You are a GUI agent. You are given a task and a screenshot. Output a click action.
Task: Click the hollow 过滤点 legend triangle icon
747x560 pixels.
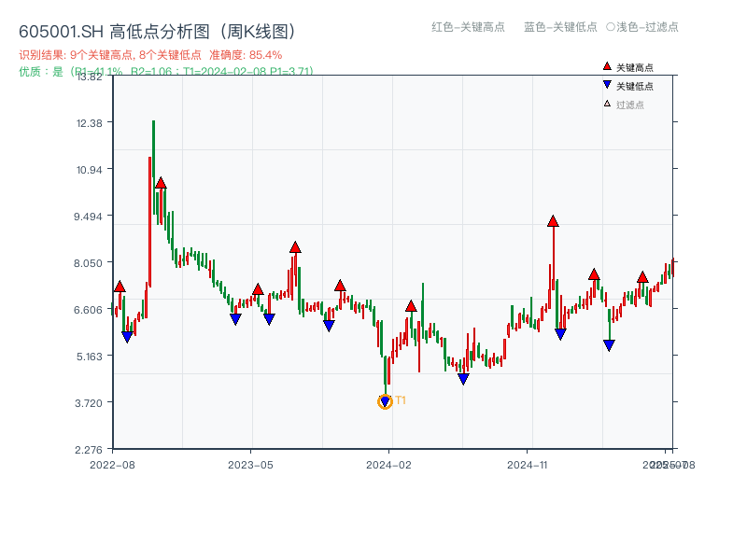pos(607,104)
